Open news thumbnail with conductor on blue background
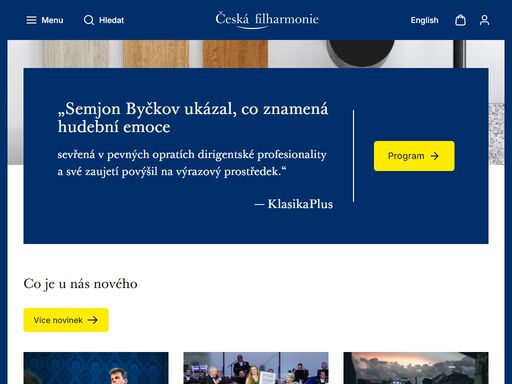The height and width of the screenshot is (384, 512). (96, 368)
